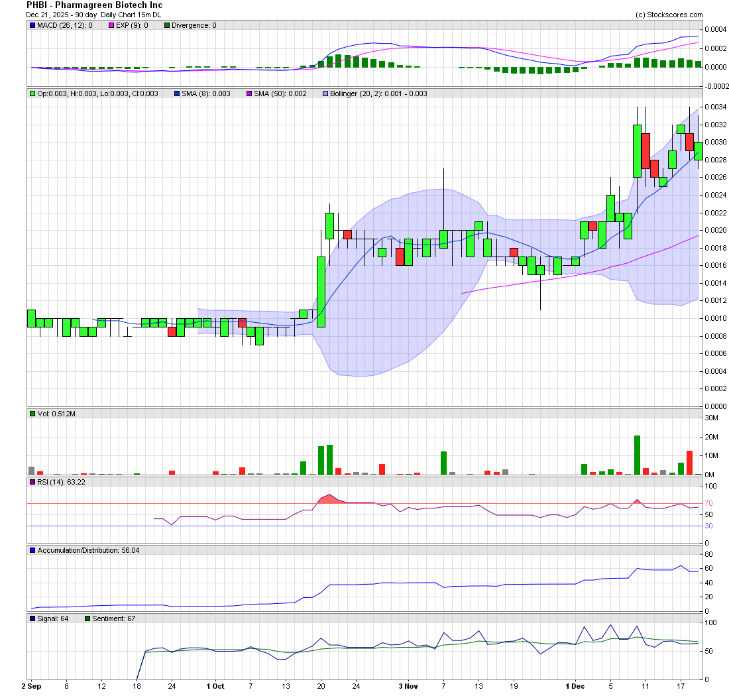729x700 pixels.
Task: Click the tall green candlestick on 20 Oct
Action: (x=321, y=292)
